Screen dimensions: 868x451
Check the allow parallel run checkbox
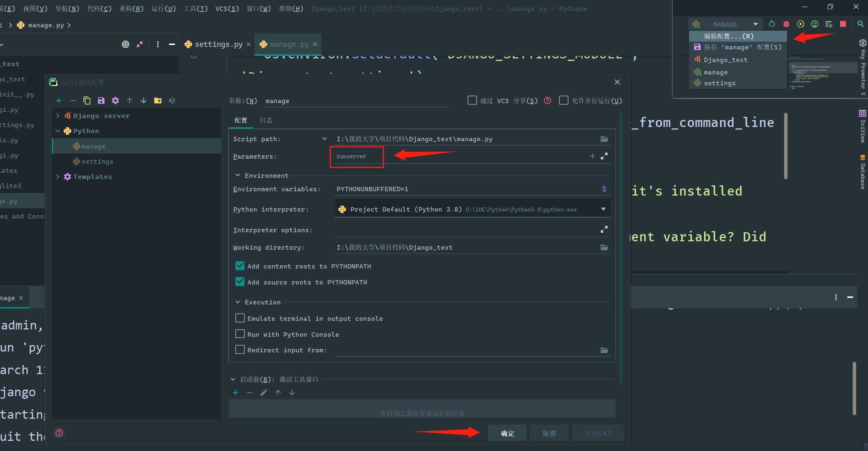[564, 100]
